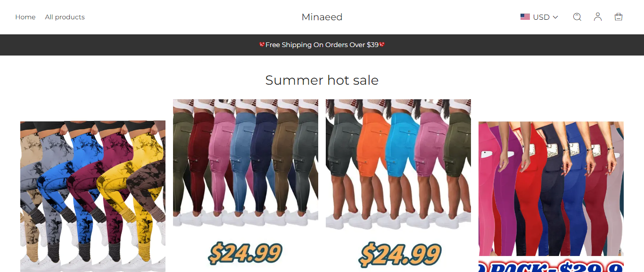Open the phone-pocket leggings product image
Viewport: 644px width, 272px height.
551,197
